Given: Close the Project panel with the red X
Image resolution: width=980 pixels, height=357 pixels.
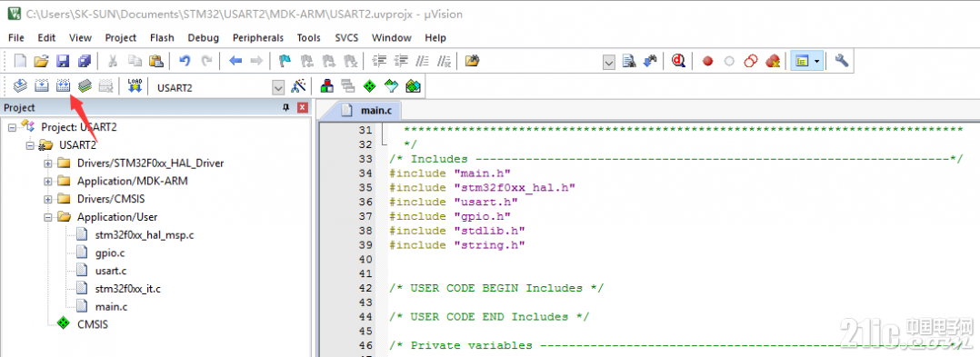Looking at the screenshot, I should (303, 107).
